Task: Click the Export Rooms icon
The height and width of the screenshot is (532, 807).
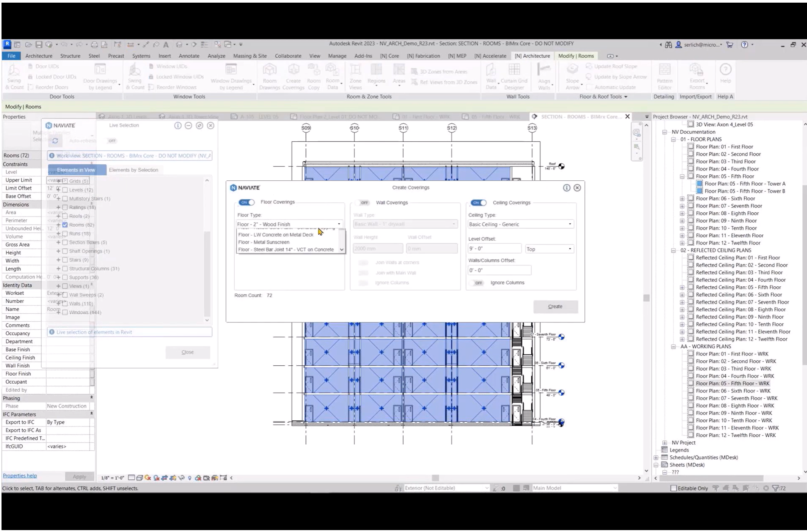Action: tap(697, 71)
